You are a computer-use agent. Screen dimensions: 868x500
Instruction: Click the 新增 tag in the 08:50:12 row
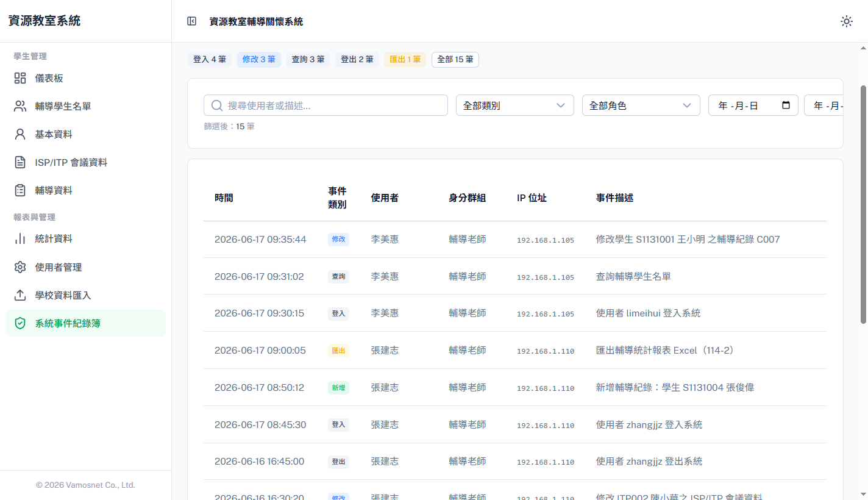pyautogui.click(x=338, y=388)
